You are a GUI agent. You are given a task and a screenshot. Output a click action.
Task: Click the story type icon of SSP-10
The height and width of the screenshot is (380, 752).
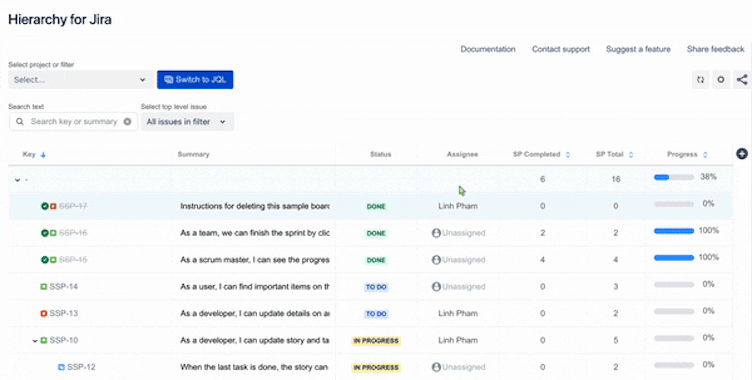pyautogui.click(x=44, y=341)
